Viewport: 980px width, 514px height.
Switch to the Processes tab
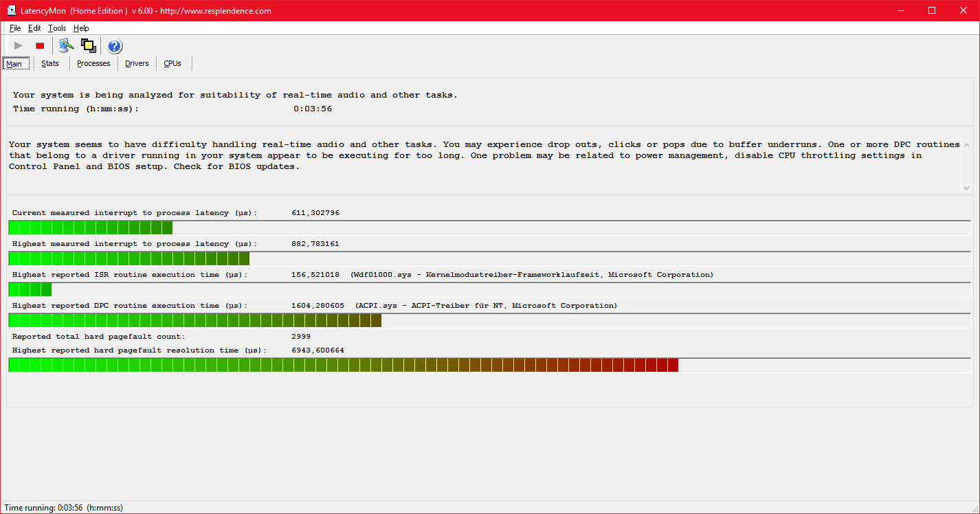click(93, 64)
